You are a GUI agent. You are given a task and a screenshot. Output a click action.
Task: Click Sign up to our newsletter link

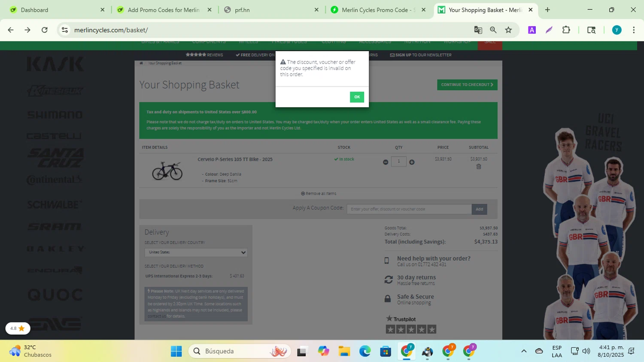coord(421,55)
